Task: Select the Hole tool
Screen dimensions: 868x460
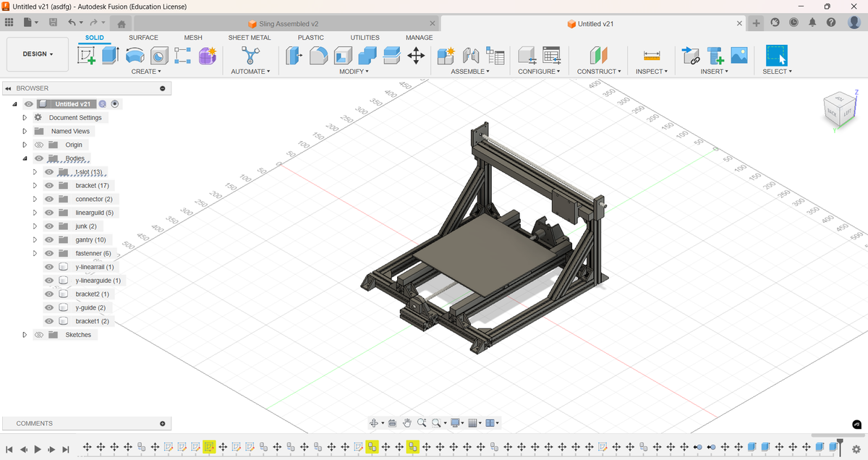Action: (x=158, y=56)
